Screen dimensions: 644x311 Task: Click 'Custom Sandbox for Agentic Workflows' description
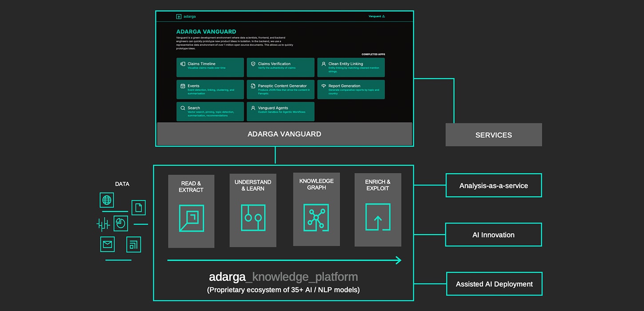[x=282, y=112]
